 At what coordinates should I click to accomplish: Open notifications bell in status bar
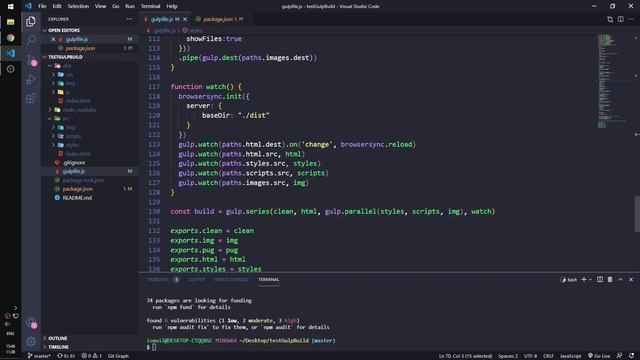pos(631,356)
